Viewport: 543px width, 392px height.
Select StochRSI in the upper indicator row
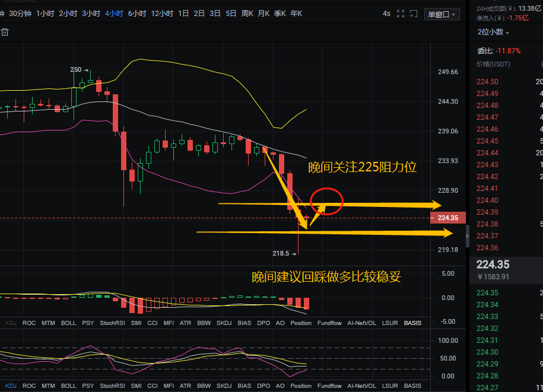112,323
